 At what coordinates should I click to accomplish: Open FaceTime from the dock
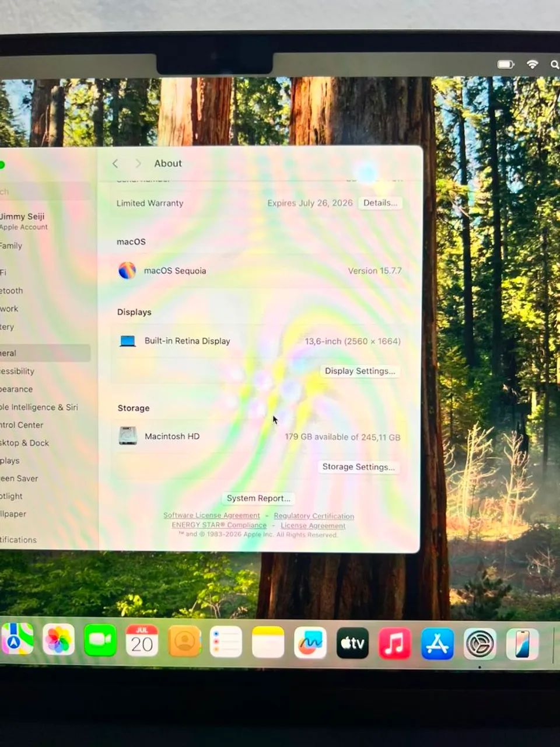point(100,640)
